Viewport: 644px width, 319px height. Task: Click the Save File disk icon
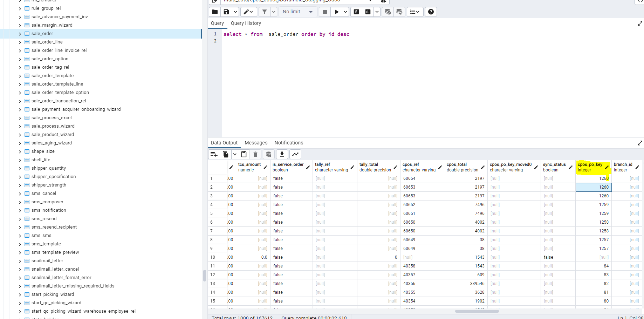(226, 12)
